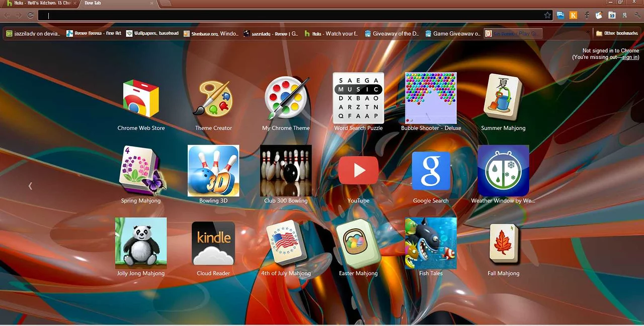Click the sign in link
This screenshot has height=326, width=644.
coord(630,57)
